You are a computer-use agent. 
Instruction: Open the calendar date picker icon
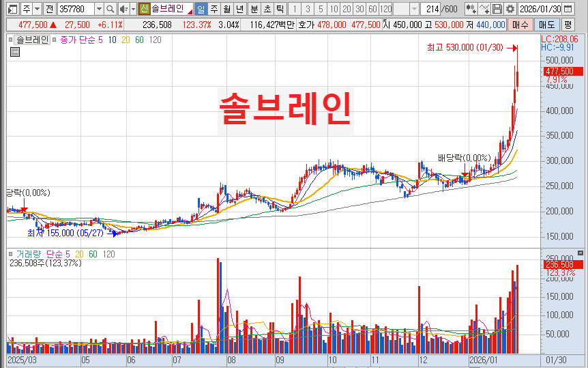[568, 9]
